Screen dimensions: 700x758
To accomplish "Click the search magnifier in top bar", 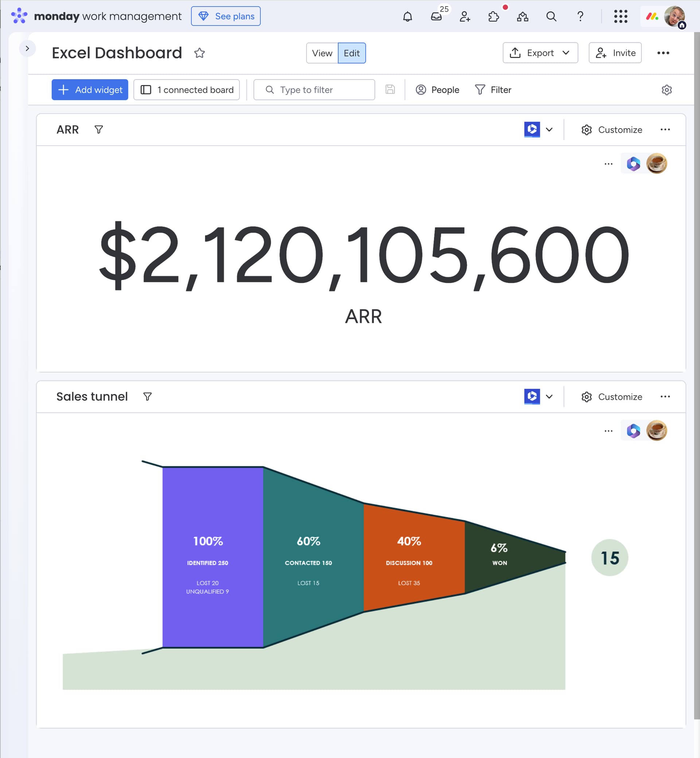I will click(551, 16).
